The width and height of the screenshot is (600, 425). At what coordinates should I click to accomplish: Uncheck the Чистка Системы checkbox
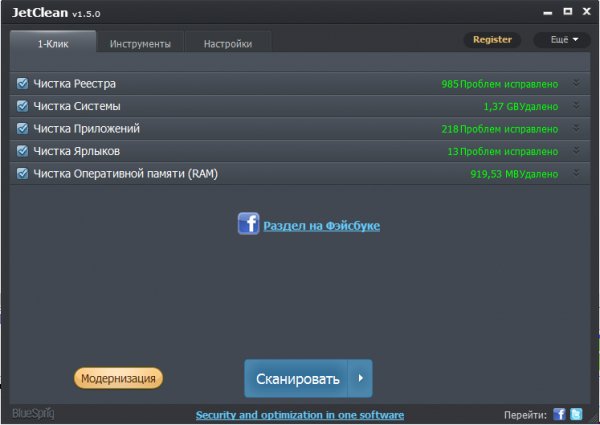tap(23, 106)
